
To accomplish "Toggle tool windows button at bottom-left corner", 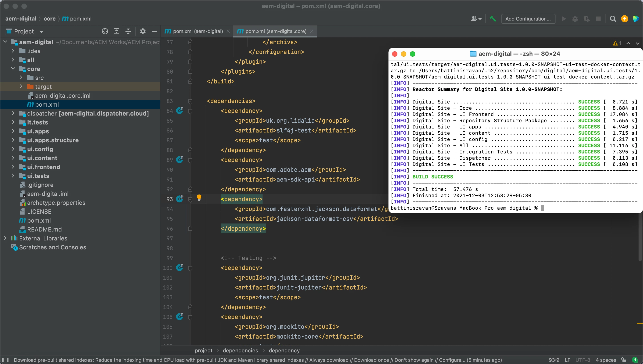I will click(x=5, y=360).
